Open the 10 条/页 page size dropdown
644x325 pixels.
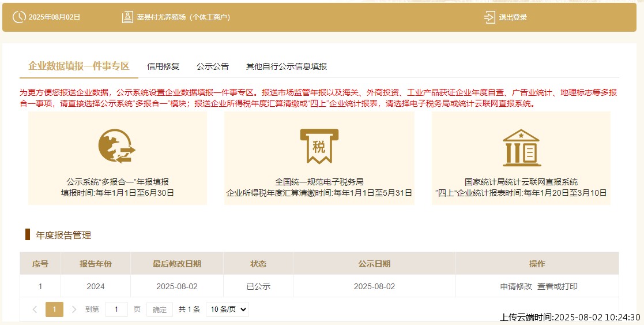click(228, 309)
